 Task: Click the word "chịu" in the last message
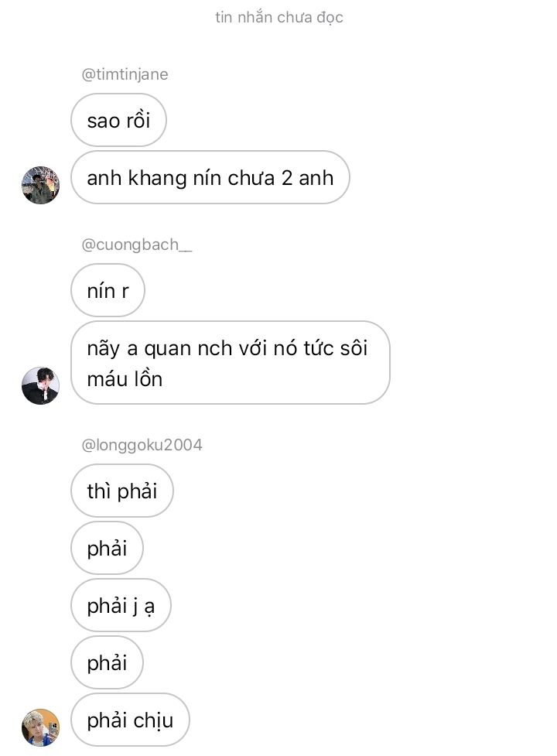[152, 720]
